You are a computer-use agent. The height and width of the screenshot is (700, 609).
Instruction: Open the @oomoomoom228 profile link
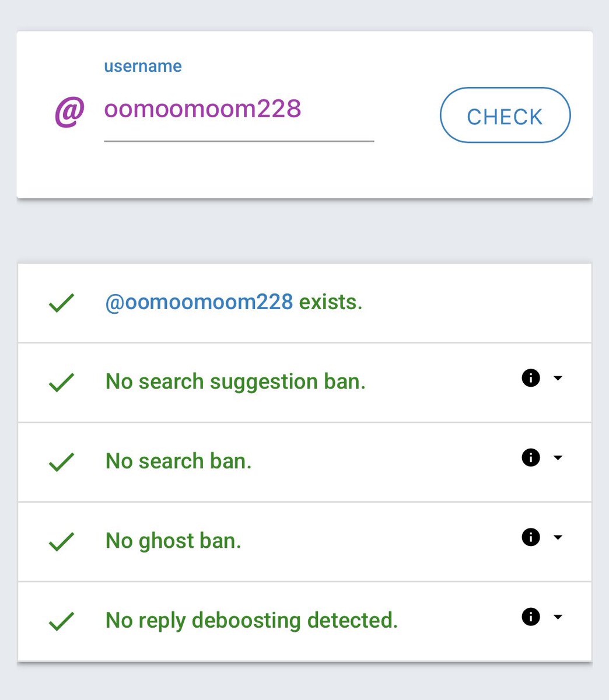point(199,302)
